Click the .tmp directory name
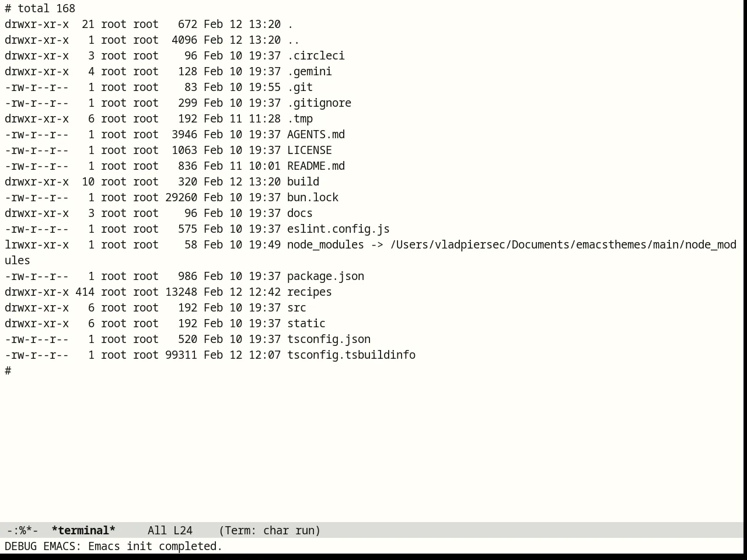The image size is (747, 560). coord(300,118)
